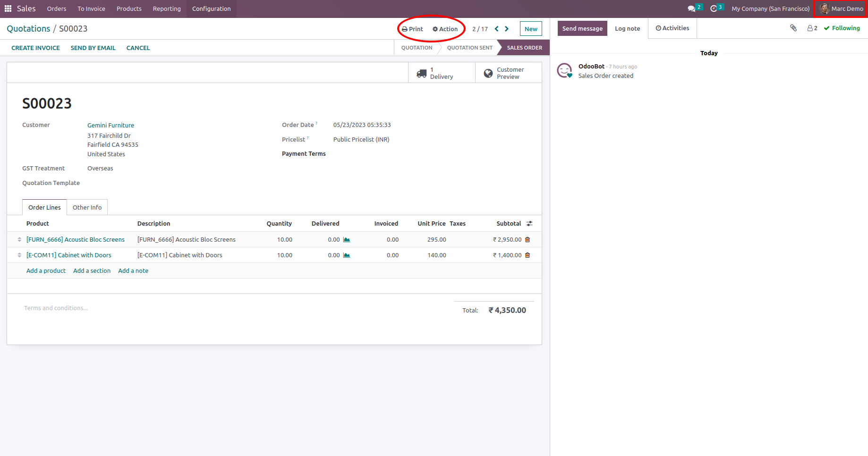Viewport: 868px width, 456px height.
Task: Go to next record arrow
Action: point(507,29)
